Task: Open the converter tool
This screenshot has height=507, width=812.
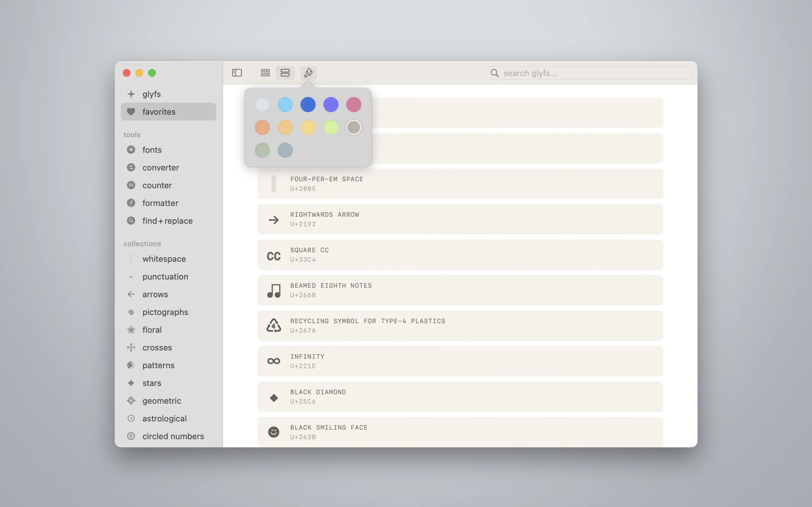Action: 160,168
